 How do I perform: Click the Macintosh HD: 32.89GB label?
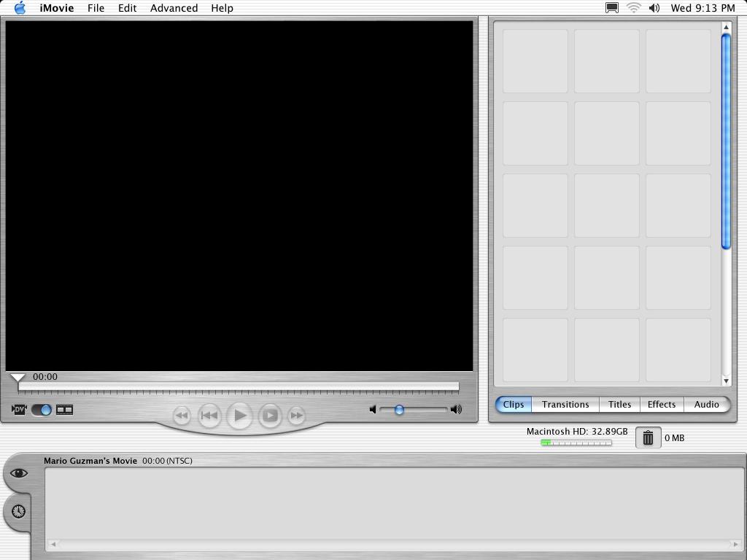[577, 432]
